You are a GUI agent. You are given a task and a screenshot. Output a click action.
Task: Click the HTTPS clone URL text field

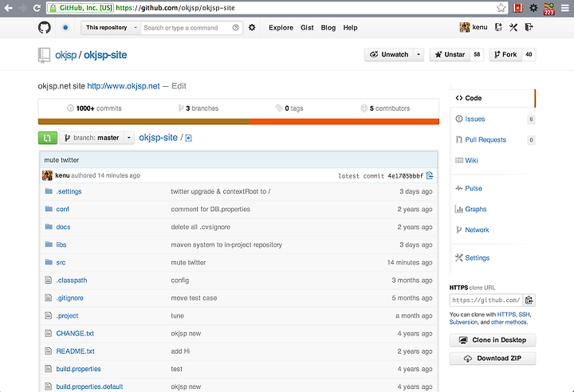point(486,300)
